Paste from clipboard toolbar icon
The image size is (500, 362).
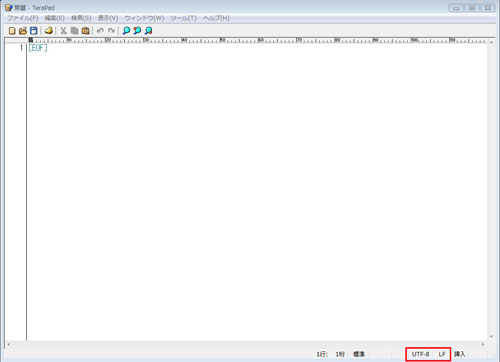click(x=86, y=31)
